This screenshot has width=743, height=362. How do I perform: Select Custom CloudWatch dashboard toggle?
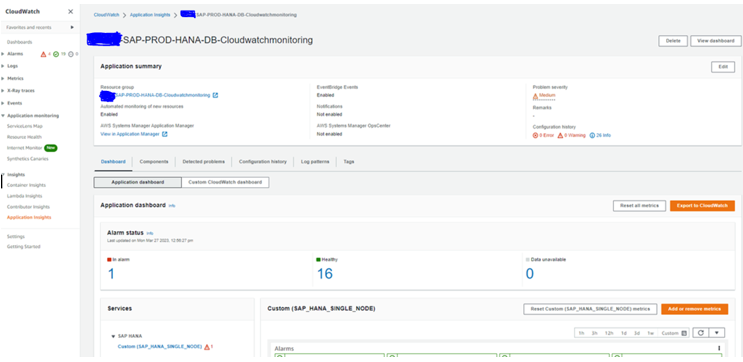(x=225, y=182)
